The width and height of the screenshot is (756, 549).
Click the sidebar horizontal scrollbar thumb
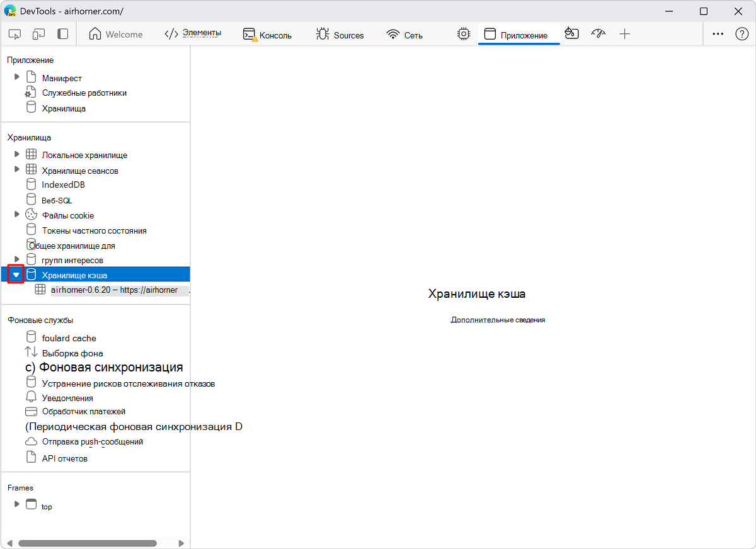point(88,543)
